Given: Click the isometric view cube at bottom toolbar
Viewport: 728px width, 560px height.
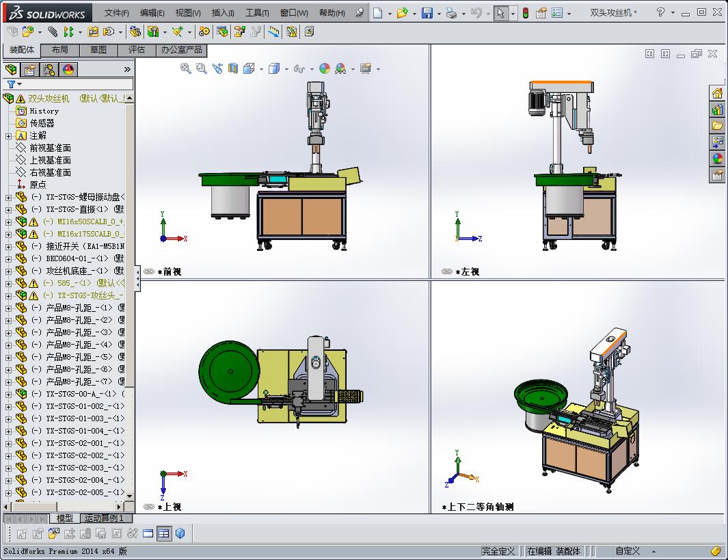Looking at the screenshot, I should (x=181, y=534).
